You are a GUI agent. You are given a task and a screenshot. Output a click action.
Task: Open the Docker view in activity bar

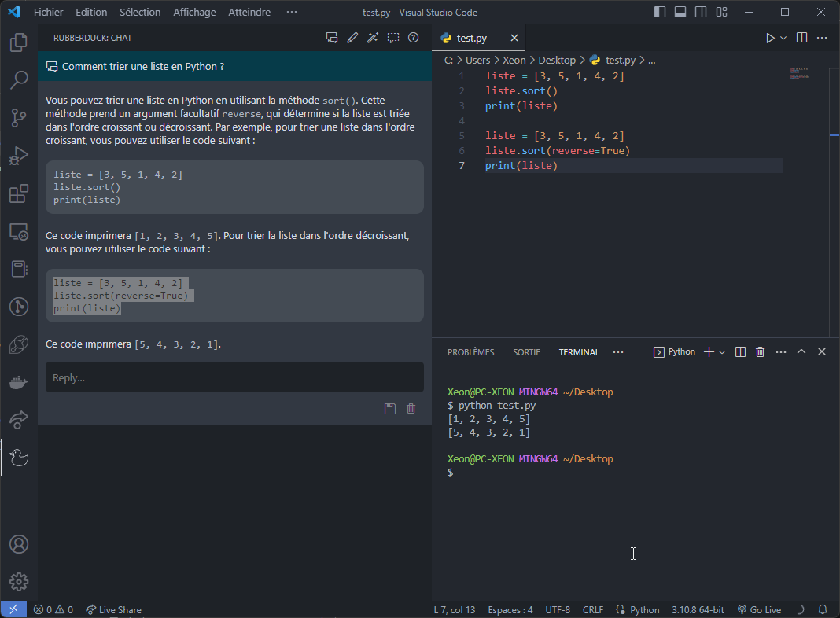(x=19, y=382)
